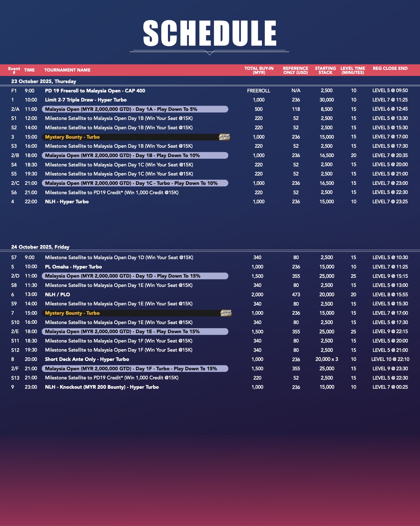Click event number F1
Screen dimensions: 420x526
click(x=14, y=91)
